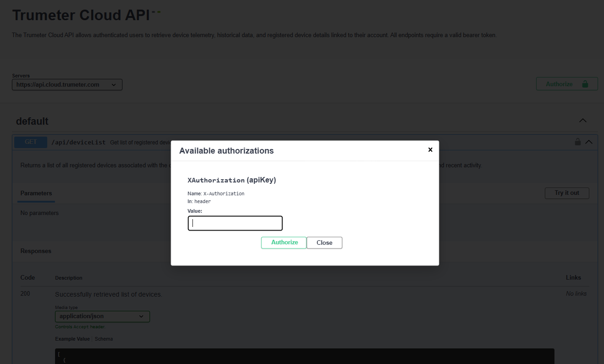604x364 pixels.
Task: Click the 'Controls Accept header.' note
Action: (x=80, y=327)
